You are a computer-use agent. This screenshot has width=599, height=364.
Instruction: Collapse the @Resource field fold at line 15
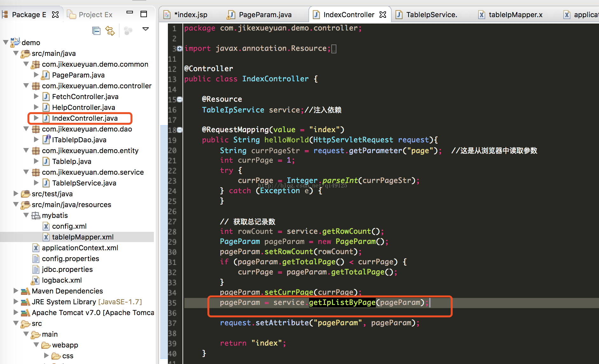(180, 99)
